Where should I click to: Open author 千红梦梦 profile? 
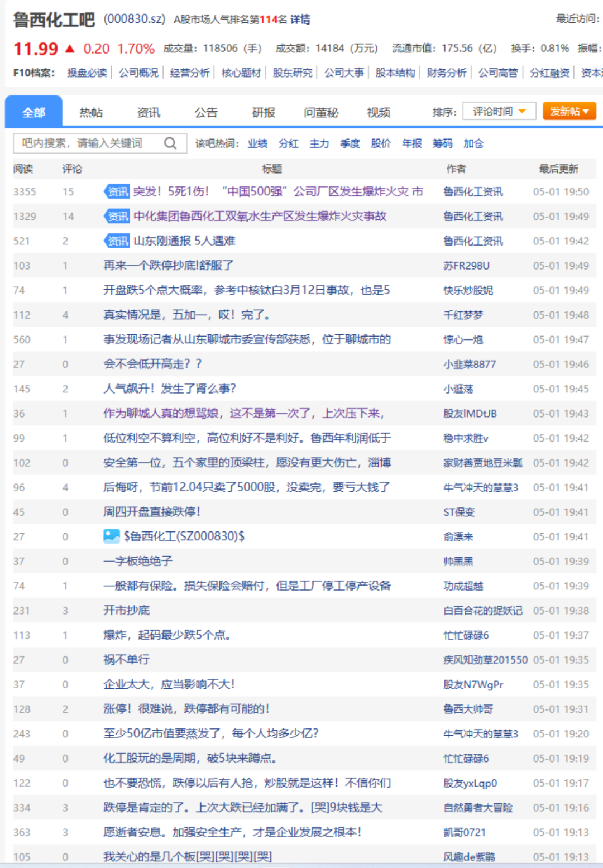pos(463,315)
